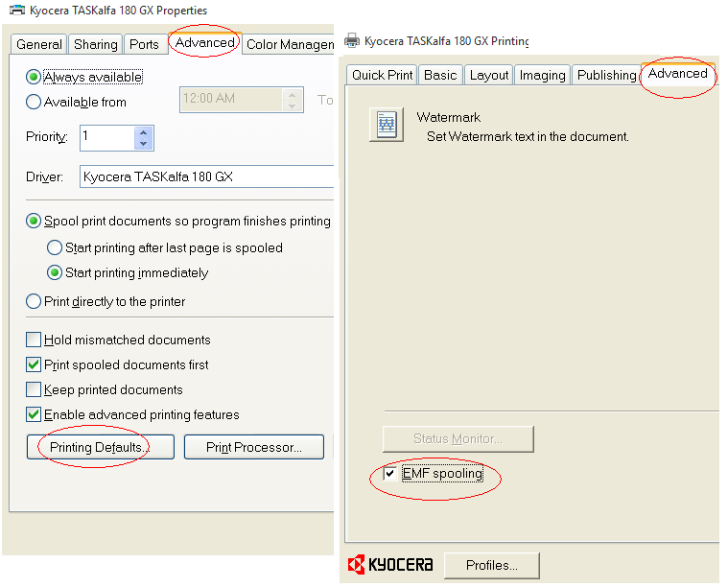Click the Available from time field
The image size is (728, 587).
coord(231,100)
